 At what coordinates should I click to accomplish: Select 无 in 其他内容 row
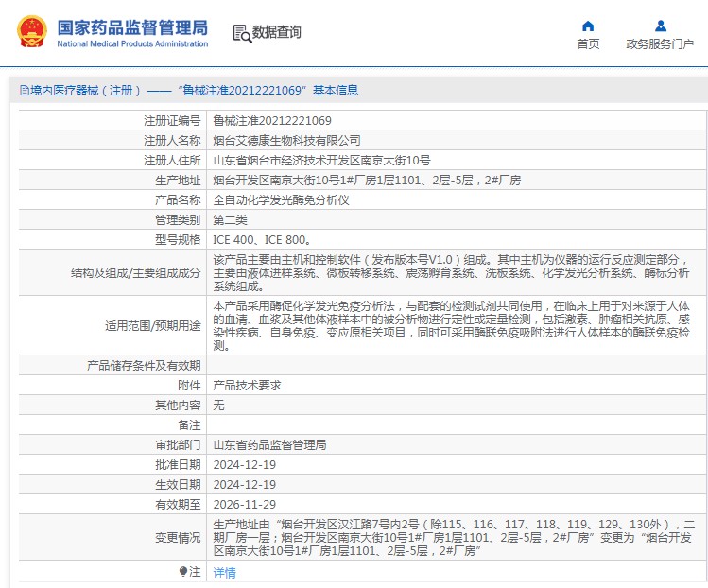218,406
